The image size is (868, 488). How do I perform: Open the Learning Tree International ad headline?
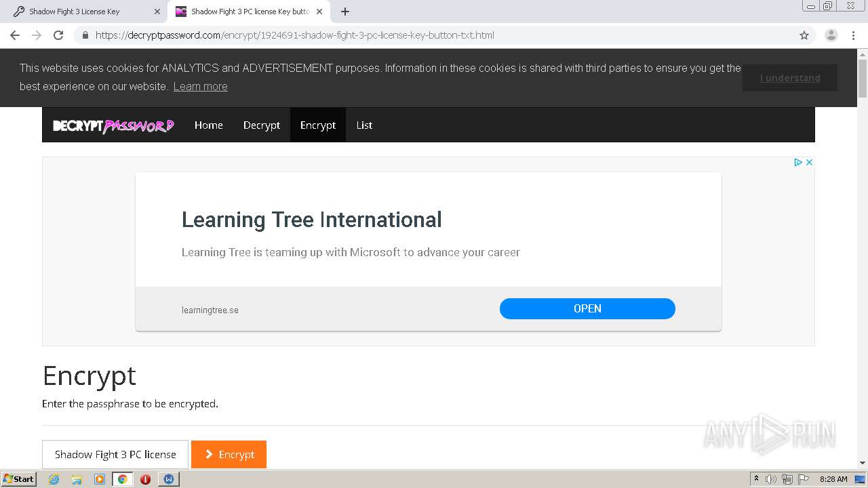point(312,220)
